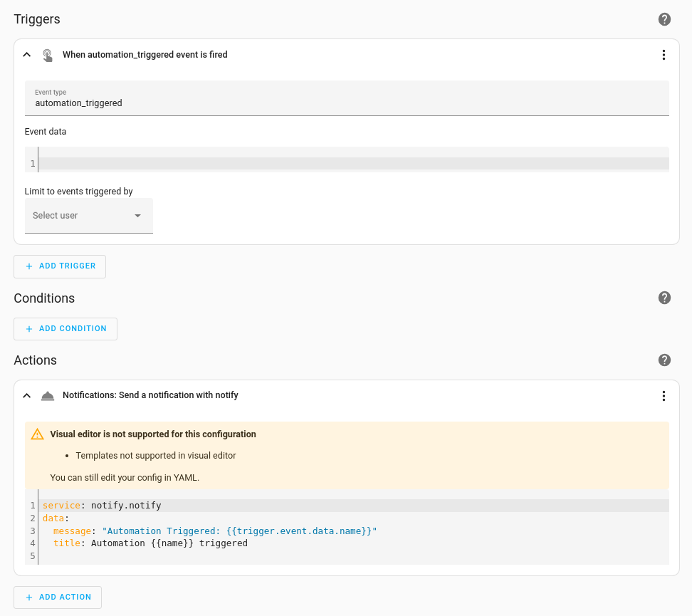Click the title line in the YAML editor
Screen dimensions: 692x616
tap(353, 543)
